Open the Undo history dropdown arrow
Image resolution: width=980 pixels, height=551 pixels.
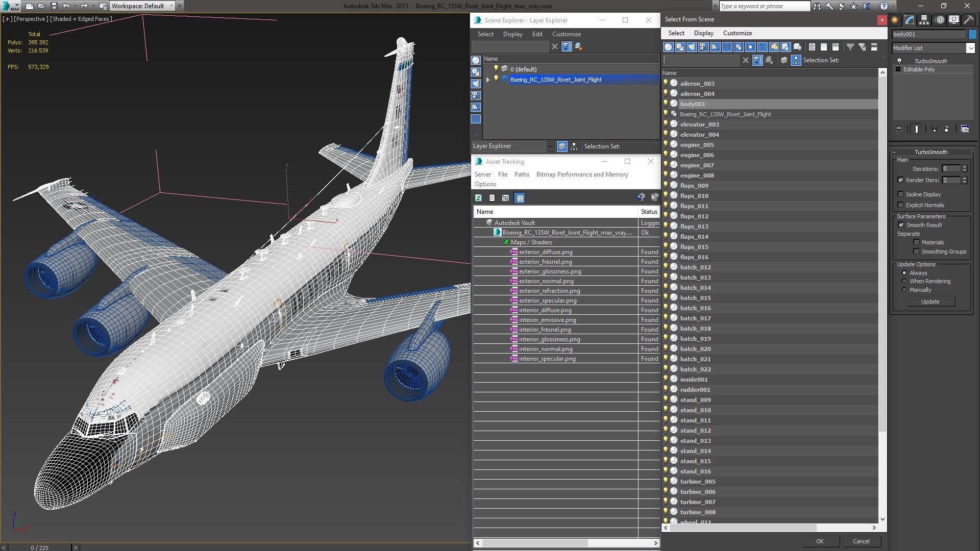(x=75, y=6)
